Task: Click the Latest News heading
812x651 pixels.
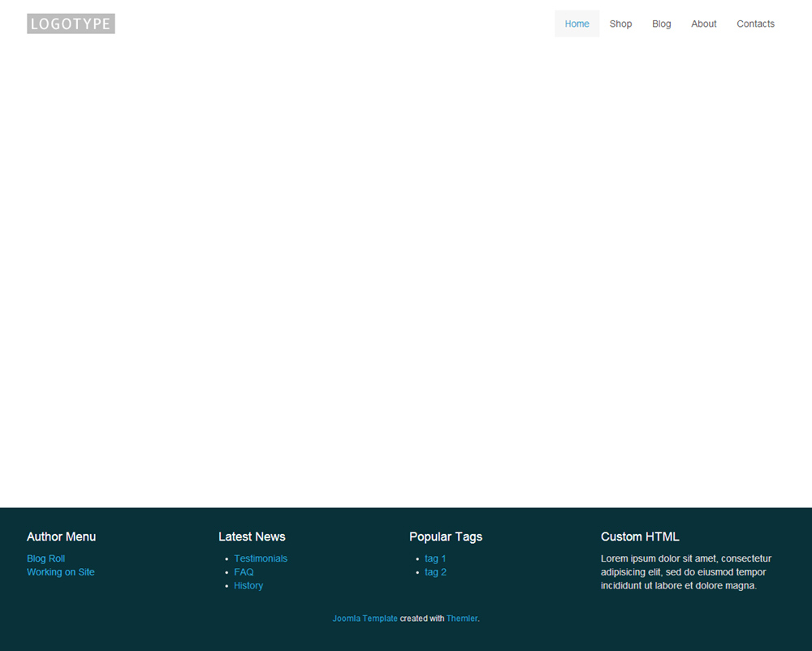Action: click(252, 537)
